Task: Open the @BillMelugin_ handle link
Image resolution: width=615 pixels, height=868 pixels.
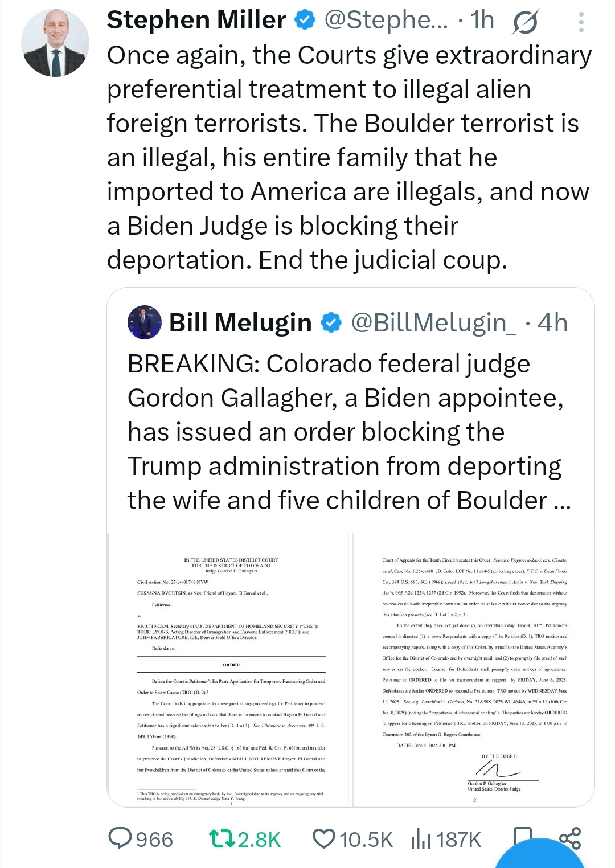Action: pyautogui.click(x=434, y=323)
